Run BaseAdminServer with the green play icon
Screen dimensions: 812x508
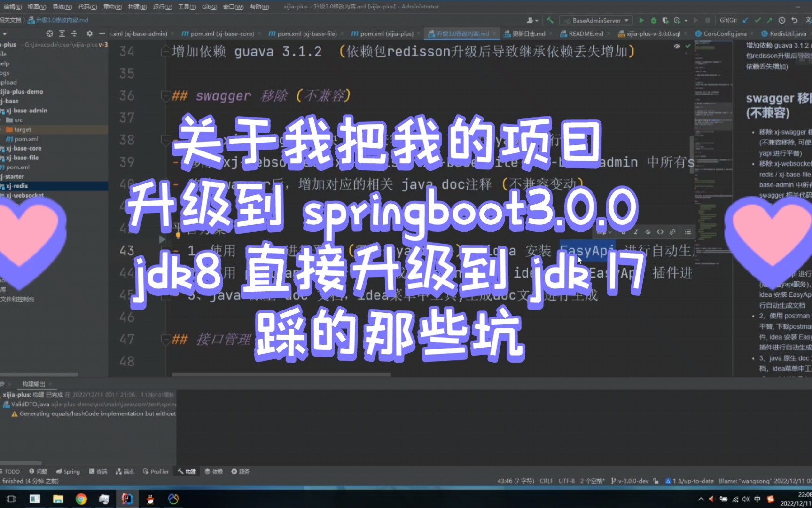(641, 20)
